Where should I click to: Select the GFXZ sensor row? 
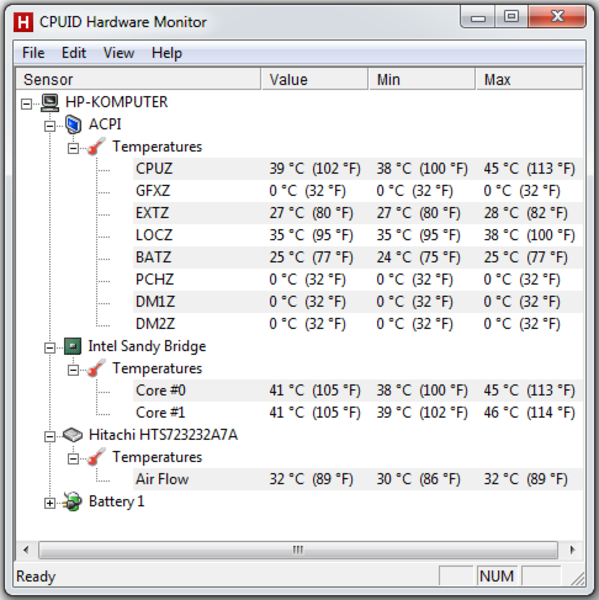[x=357, y=191]
